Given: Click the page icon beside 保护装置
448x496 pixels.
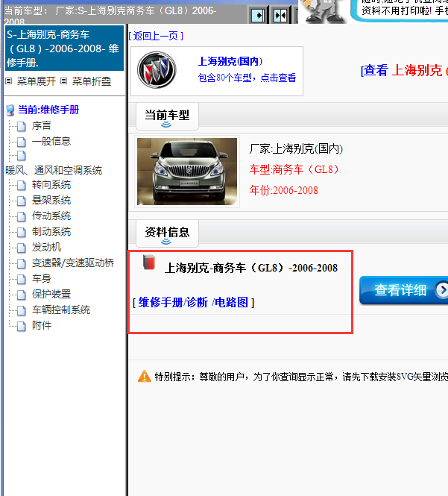Looking at the screenshot, I should click(x=21, y=295).
